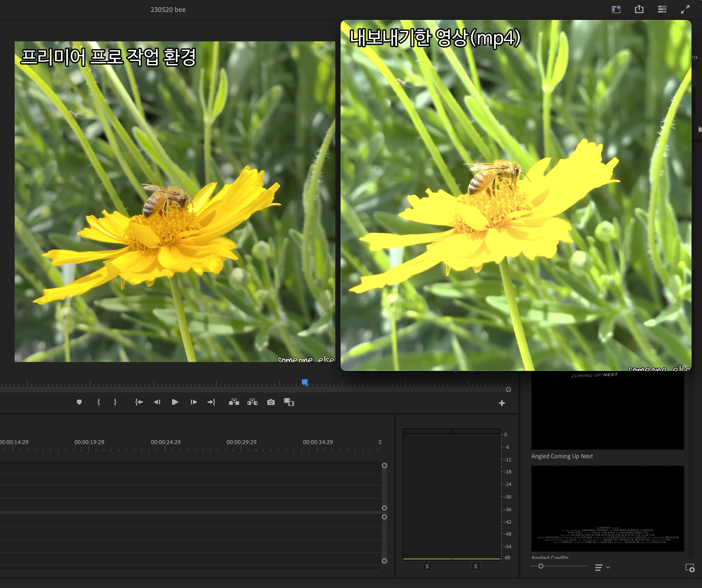
Task: Toggle full screen video with the arrows icon
Action: 685,9
